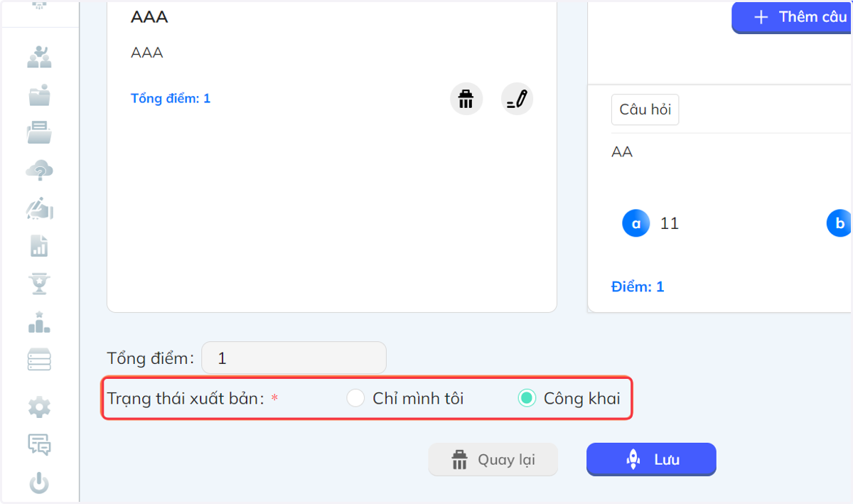Click the 'Lưu' save button
The width and height of the screenshot is (853, 504).
click(651, 460)
